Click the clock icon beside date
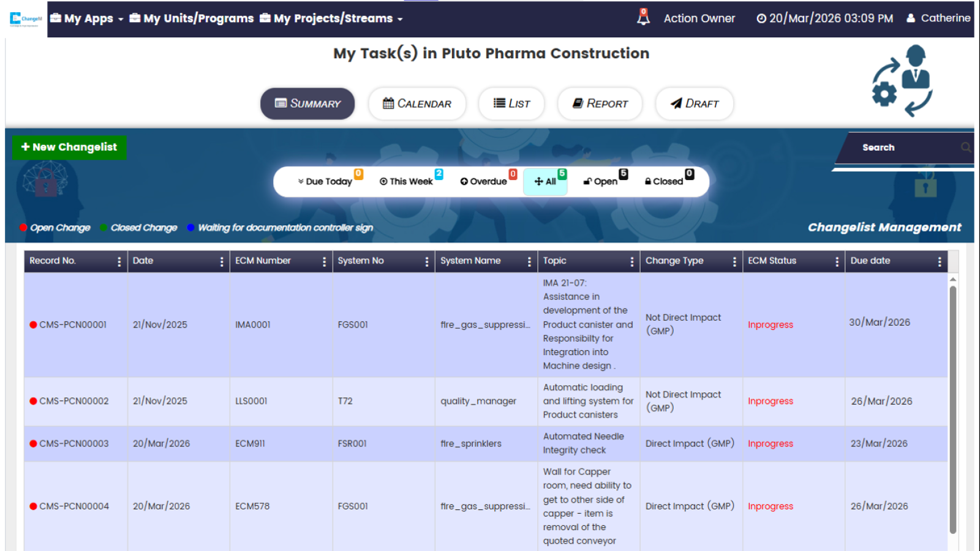Viewport: 980px width, 551px height. 761,18
